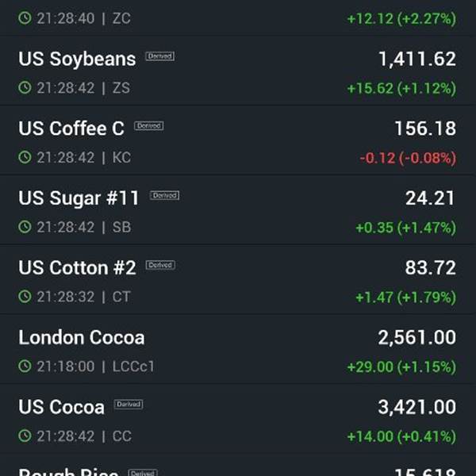
Task: Open the Rough Rice row at bottom
Action: pos(238,465)
